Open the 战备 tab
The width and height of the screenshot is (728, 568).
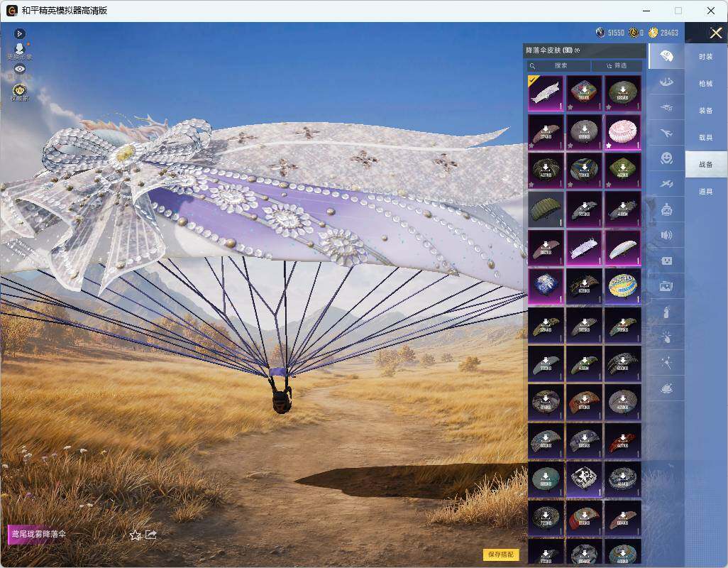point(706,165)
